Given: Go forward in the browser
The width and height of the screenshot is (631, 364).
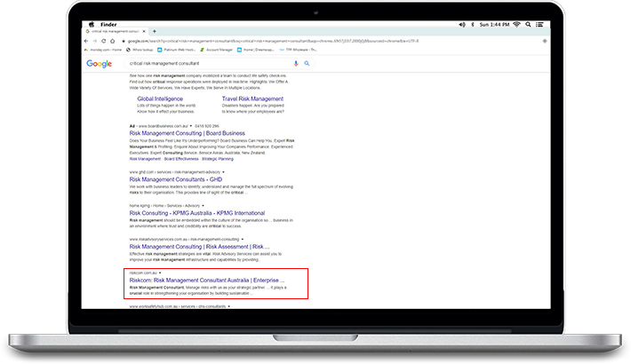Looking at the screenshot, I should click(x=95, y=41).
